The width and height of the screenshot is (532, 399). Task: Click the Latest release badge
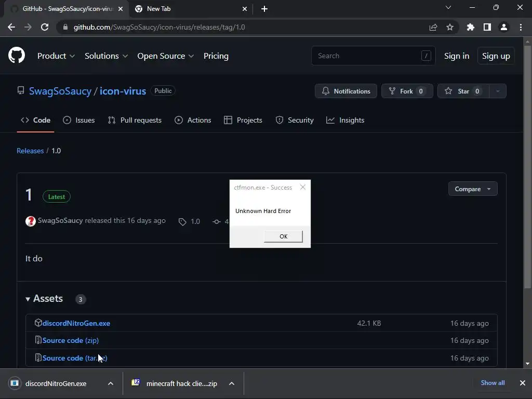pos(56,197)
